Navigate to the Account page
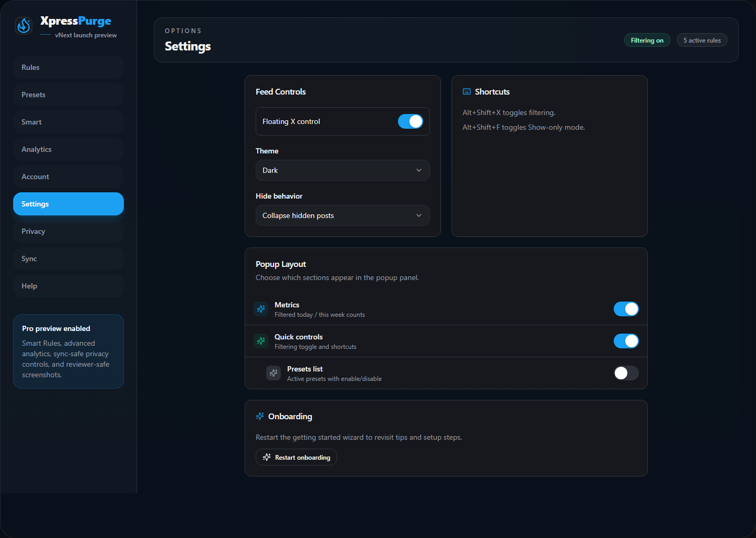Viewport: 756px width, 538px height. (x=68, y=177)
